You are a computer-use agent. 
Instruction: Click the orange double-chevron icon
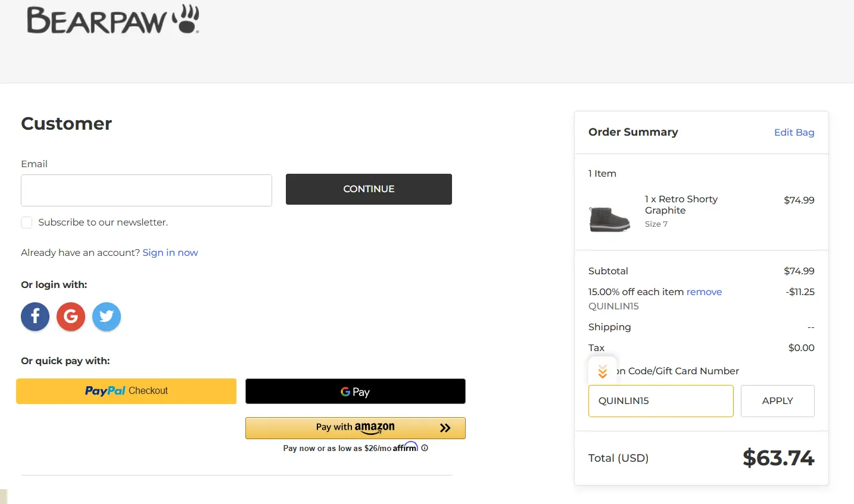click(x=602, y=371)
